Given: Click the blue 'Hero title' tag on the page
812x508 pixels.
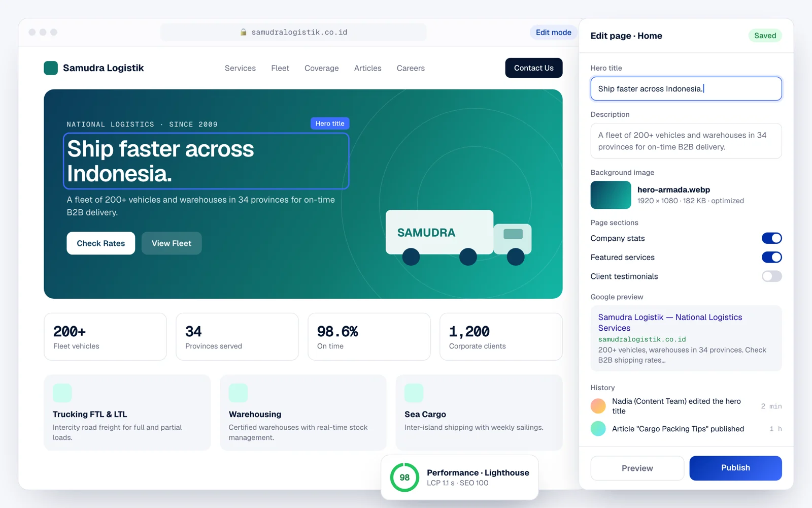Looking at the screenshot, I should (330, 123).
